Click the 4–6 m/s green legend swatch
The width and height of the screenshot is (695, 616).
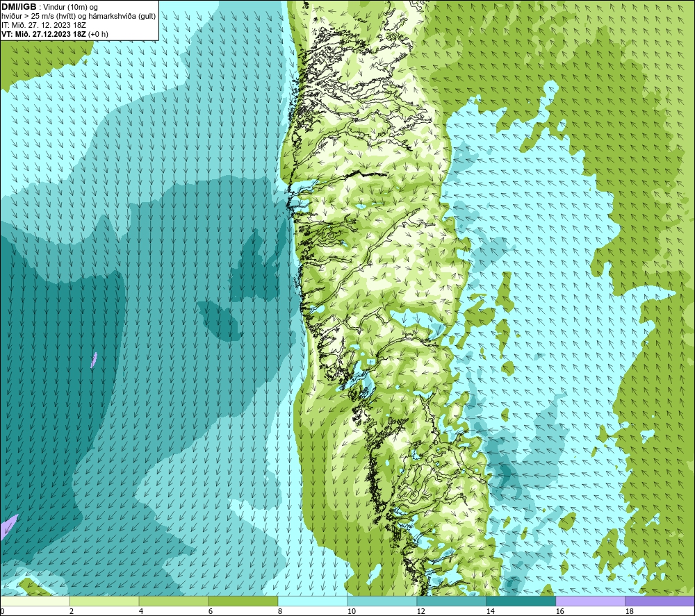point(174,601)
